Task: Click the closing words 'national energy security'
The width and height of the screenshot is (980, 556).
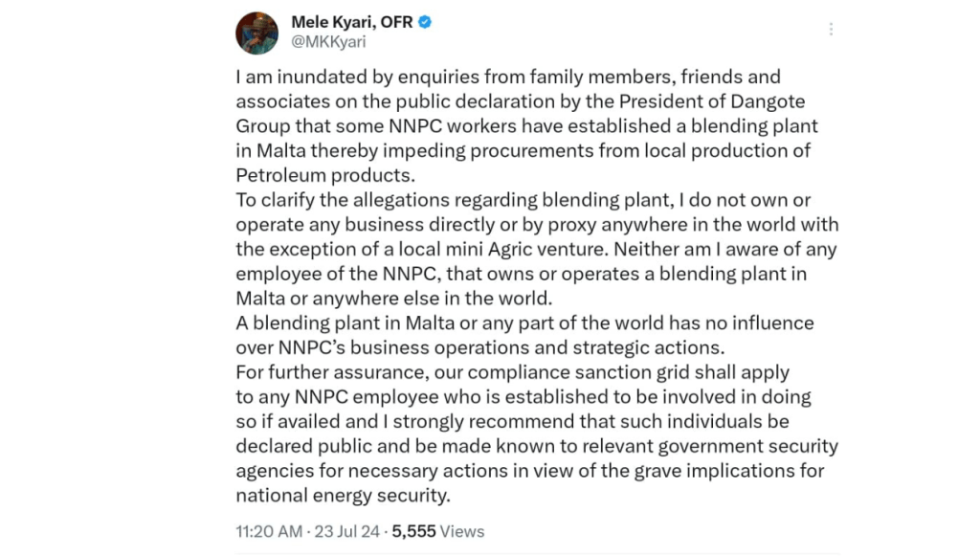Action: 342,496
